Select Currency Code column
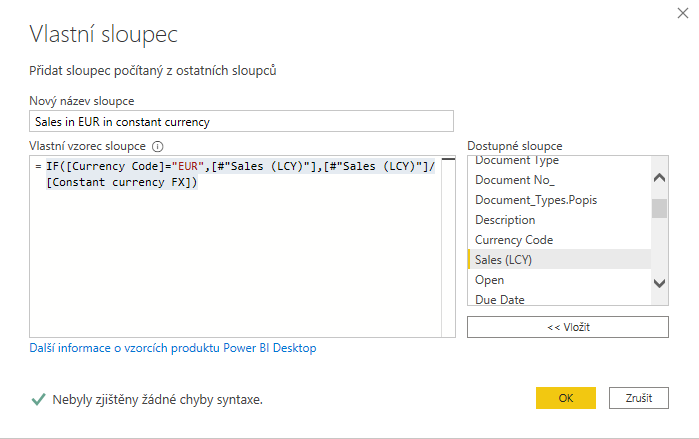 [x=559, y=240]
